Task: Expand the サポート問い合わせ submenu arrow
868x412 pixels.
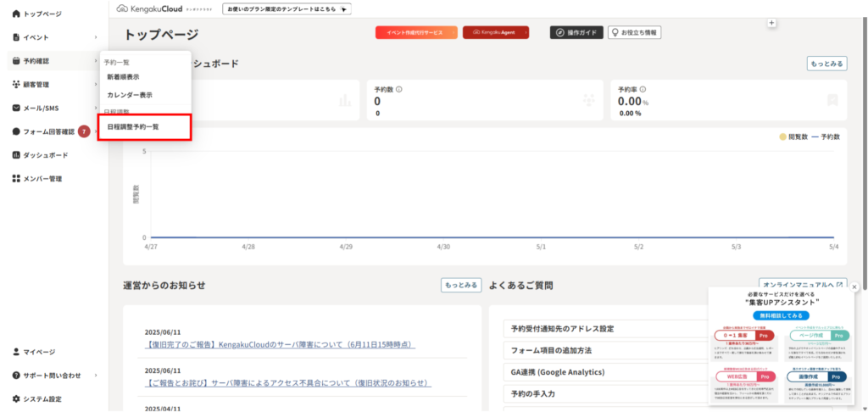Action: tap(96, 375)
